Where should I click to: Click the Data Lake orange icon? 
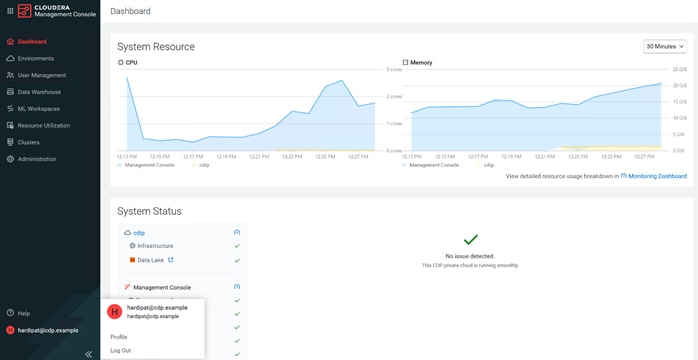tap(132, 260)
